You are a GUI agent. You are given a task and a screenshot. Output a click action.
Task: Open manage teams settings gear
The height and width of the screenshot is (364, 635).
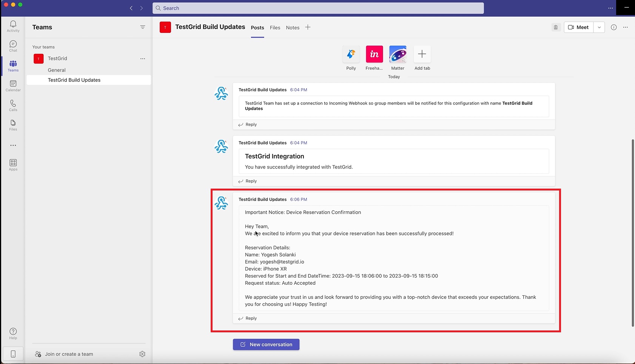[142, 354]
